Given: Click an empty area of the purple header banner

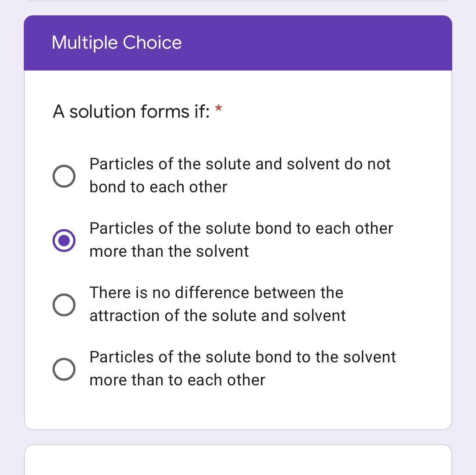Looking at the screenshot, I should click(326, 43).
